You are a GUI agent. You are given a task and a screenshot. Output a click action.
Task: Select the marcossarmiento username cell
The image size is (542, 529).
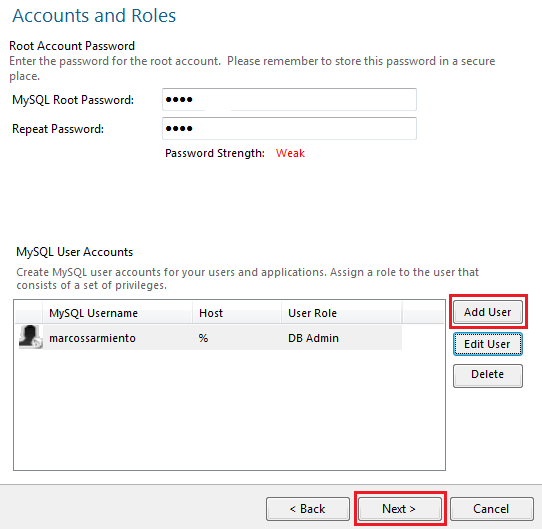tap(92, 338)
